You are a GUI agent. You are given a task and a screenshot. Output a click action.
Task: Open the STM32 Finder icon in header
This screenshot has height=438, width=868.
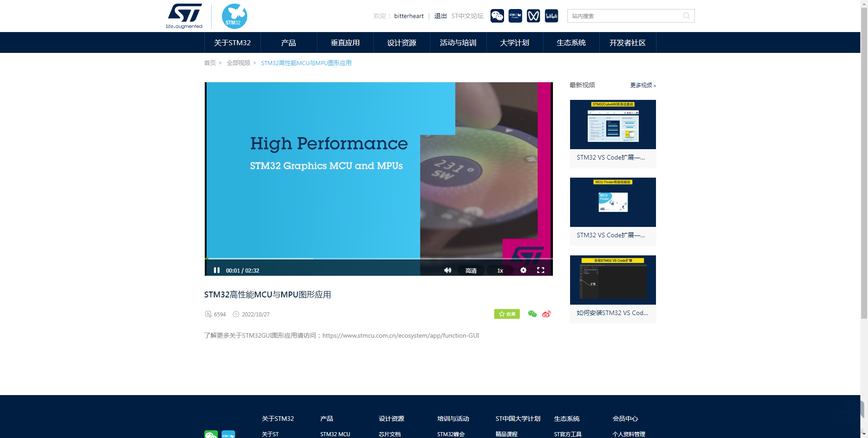coord(515,16)
